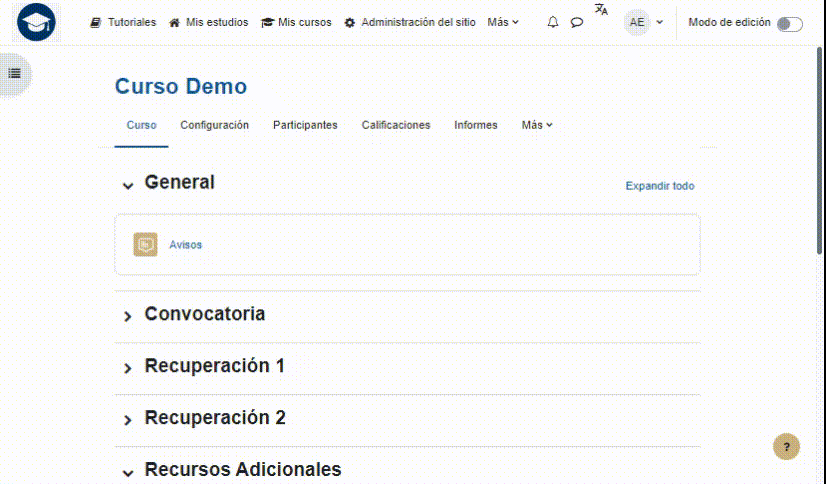Open the messaging speech bubble icon

pos(577,22)
